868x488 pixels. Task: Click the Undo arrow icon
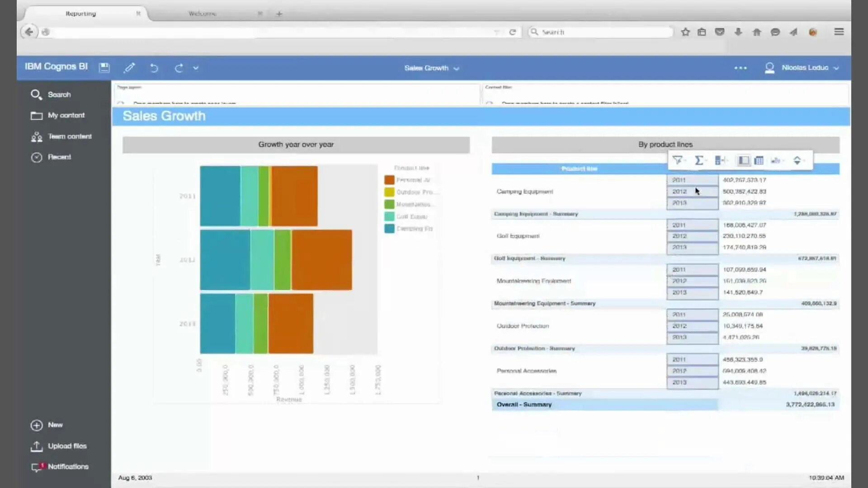click(154, 68)
